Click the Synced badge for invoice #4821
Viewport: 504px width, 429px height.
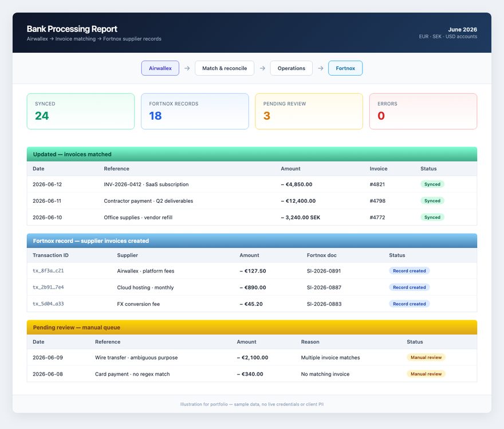click(432, 184)
